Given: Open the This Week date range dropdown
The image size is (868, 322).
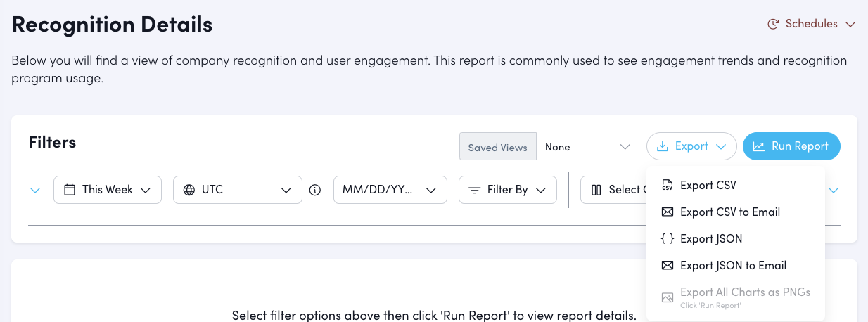Looking at the screenshot, I should point(108,190).
